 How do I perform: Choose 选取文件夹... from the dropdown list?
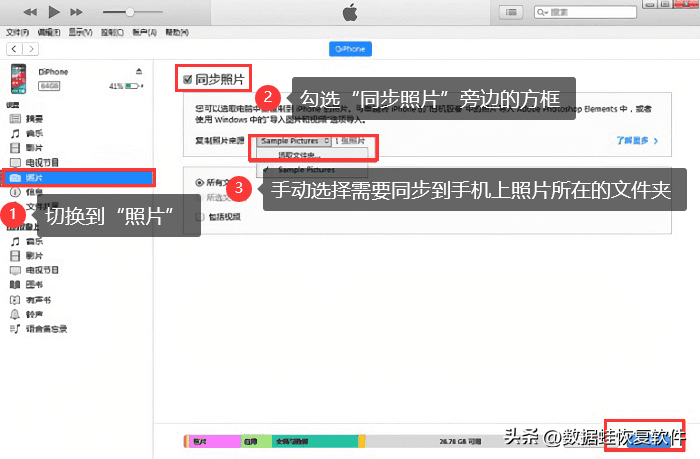[x=299, y=155]
